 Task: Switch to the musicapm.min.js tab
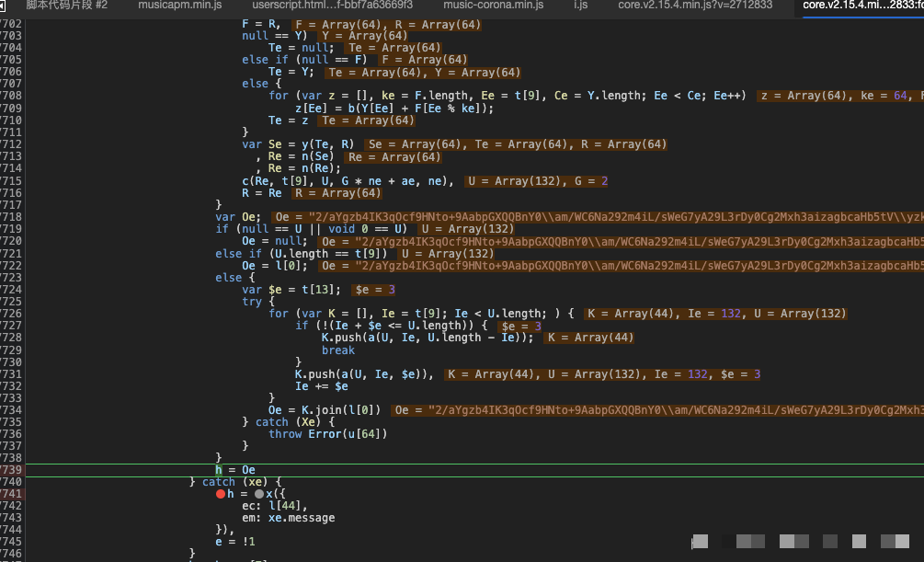179,6
